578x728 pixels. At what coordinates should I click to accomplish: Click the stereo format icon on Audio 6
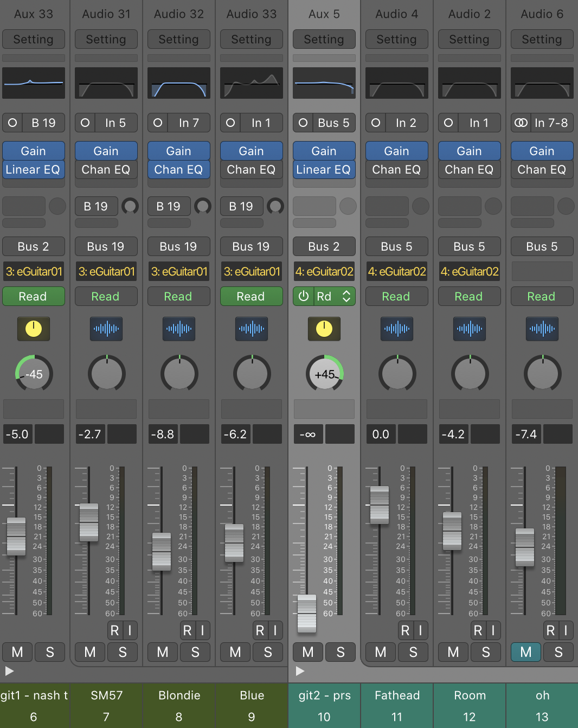[521, 123]
